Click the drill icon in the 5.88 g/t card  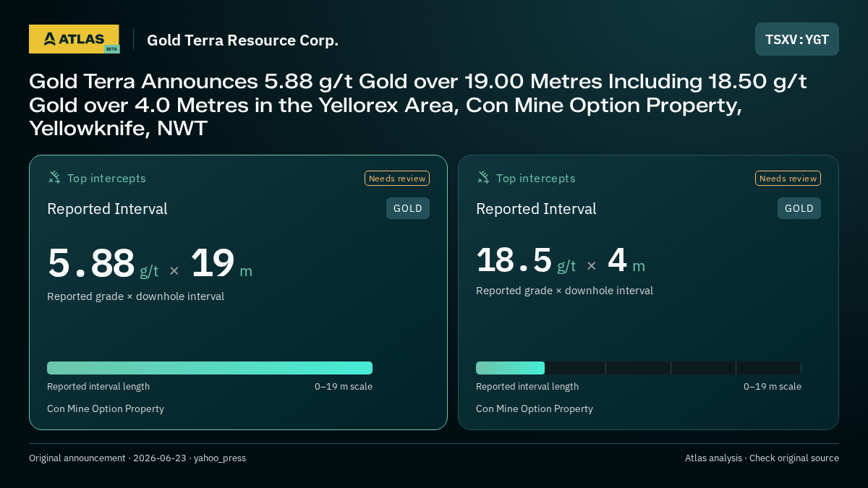pyautogui.click(x=54, y=177)
